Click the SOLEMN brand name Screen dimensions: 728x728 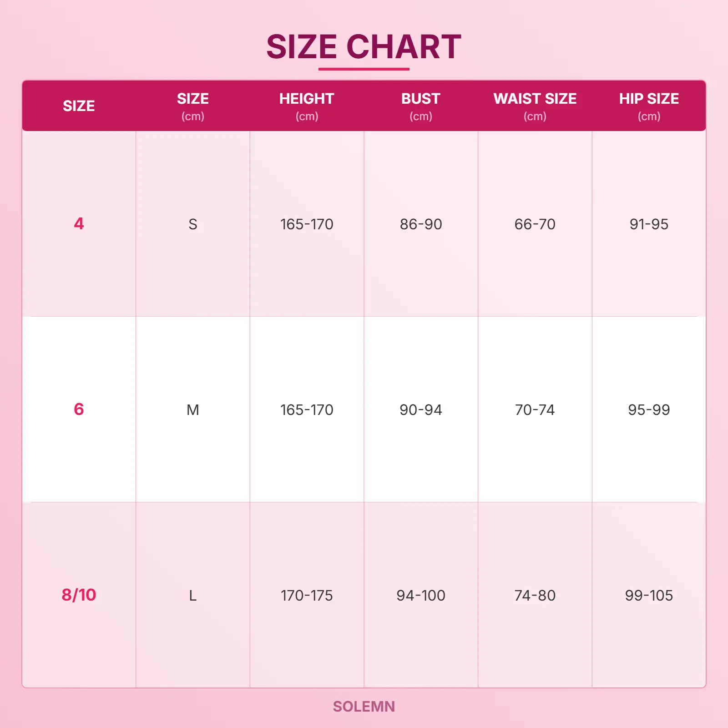tap(364, 706)
